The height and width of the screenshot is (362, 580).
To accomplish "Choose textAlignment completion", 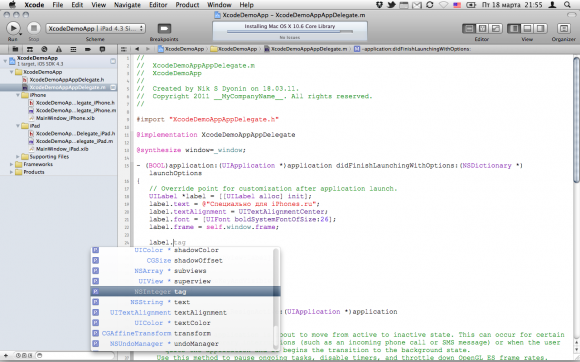I will (x=182, y=312).
